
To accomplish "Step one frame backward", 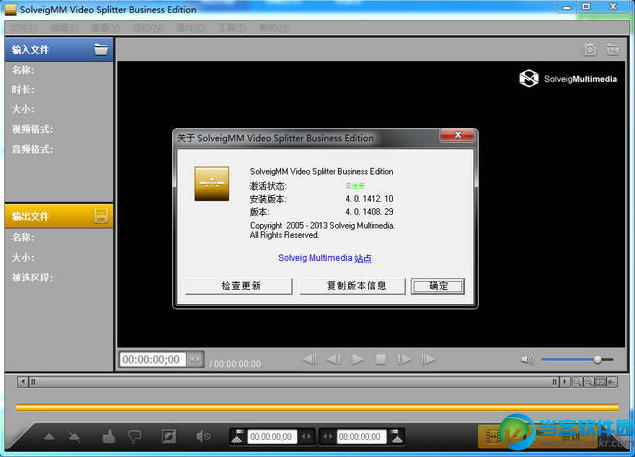I will [334, 359].
